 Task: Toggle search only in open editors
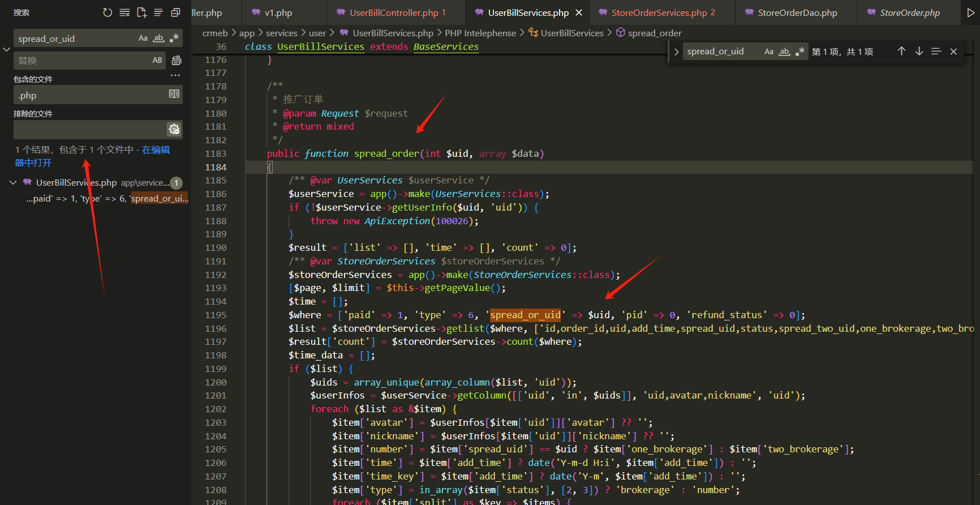(x=174, y=94)
